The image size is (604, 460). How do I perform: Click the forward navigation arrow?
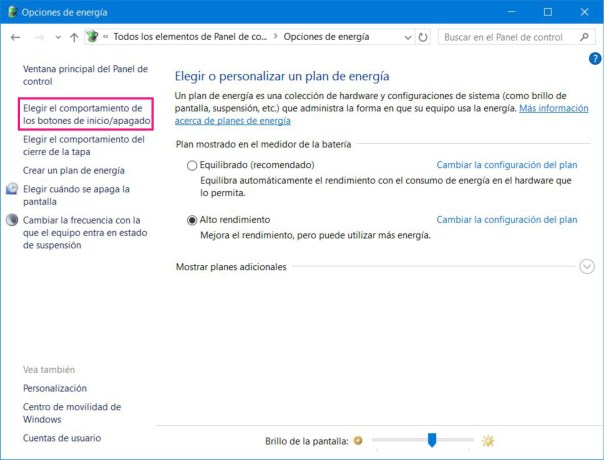(39, 37)
